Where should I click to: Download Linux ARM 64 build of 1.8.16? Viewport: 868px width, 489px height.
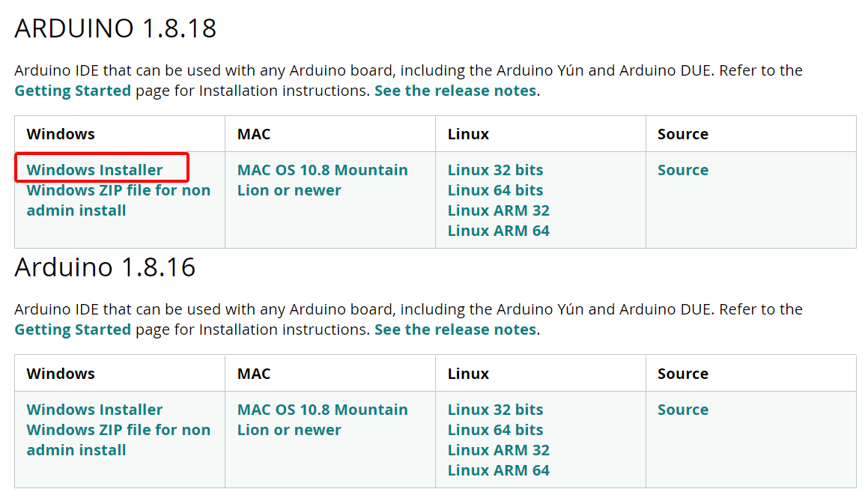498,470
